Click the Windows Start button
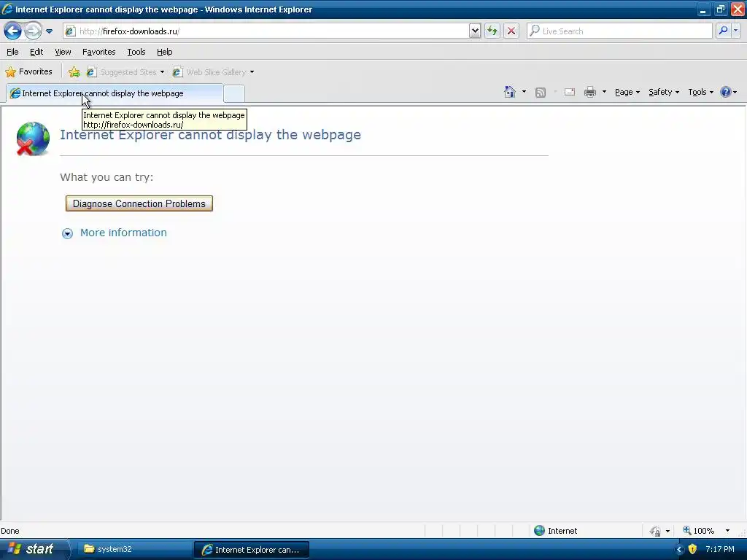This screenshot has width=747, height=560. pos(34,549)
